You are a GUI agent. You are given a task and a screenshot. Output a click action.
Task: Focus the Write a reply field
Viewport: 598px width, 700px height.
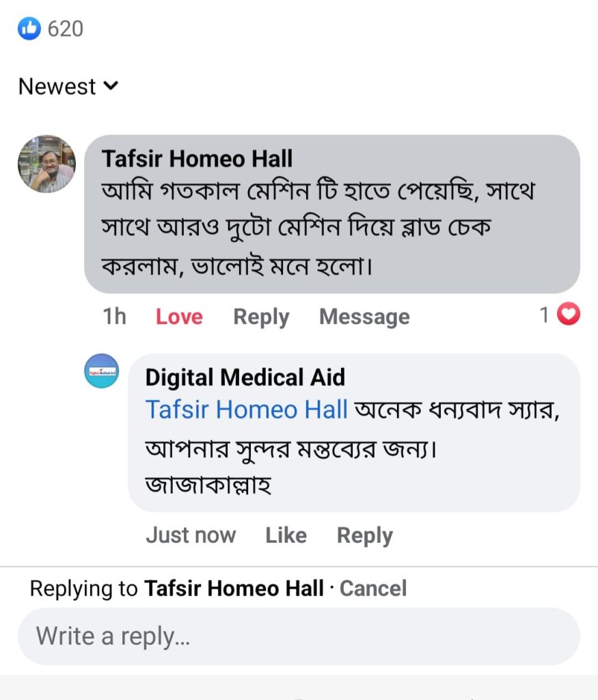click(299, 636)
